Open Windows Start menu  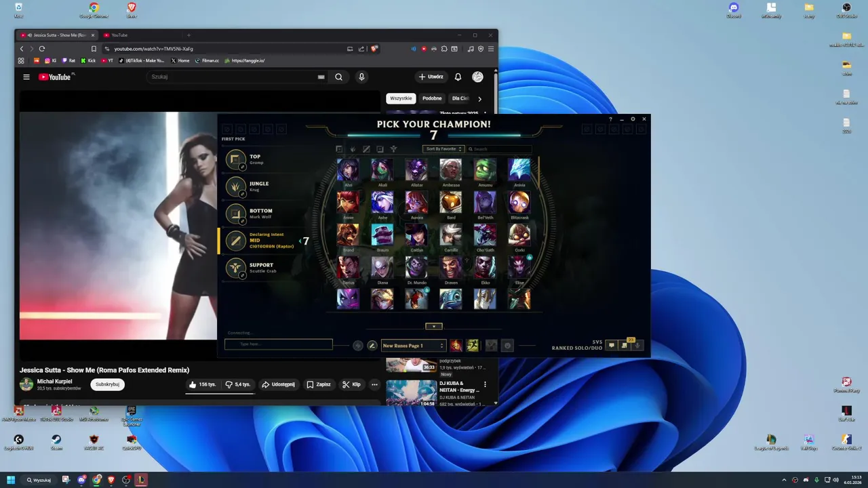click(x=11, y=480)
